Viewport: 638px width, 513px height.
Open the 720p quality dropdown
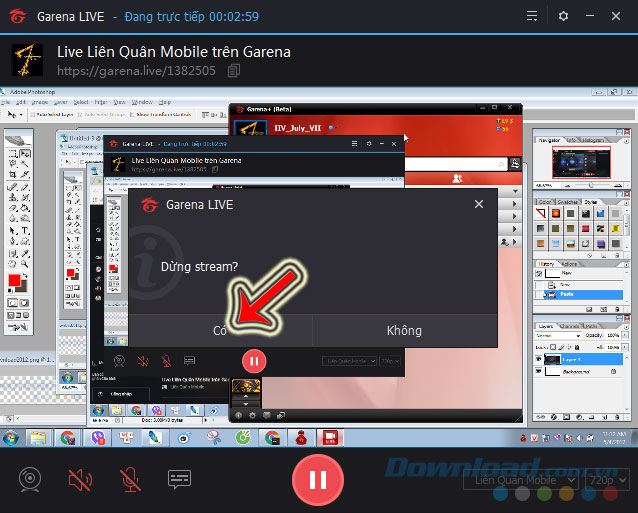[606, 480]
